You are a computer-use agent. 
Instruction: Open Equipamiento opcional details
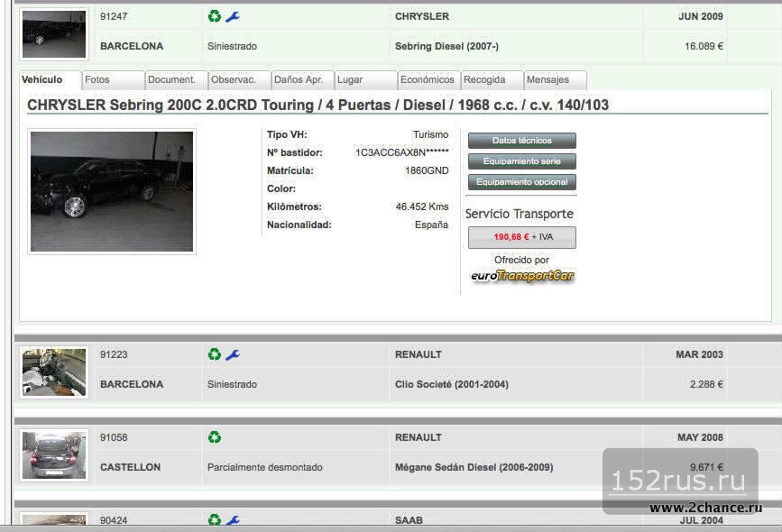click(521, 182)
